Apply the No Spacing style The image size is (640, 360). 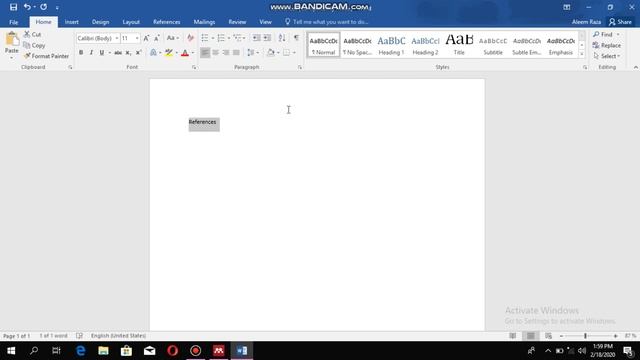(x=357, y=45)
